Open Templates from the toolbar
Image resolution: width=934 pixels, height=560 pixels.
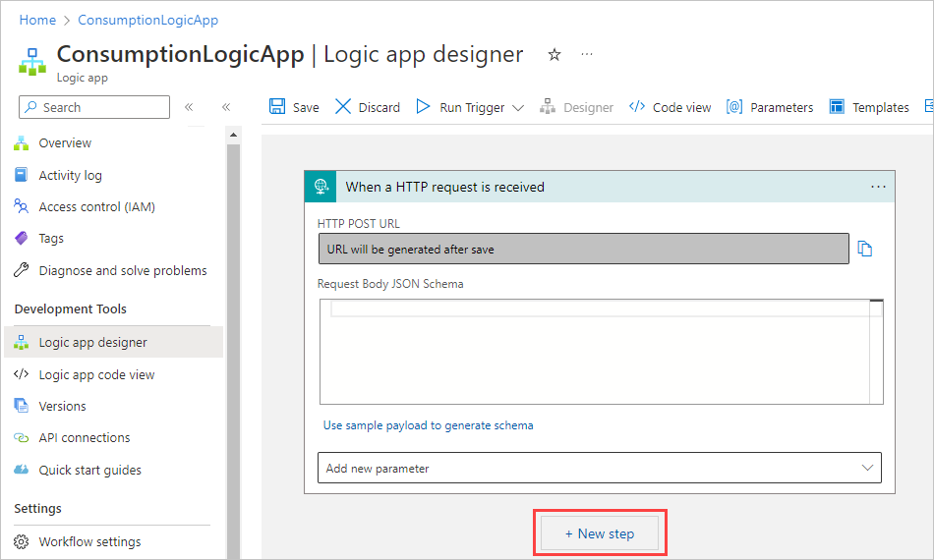[x=869, y=107]
